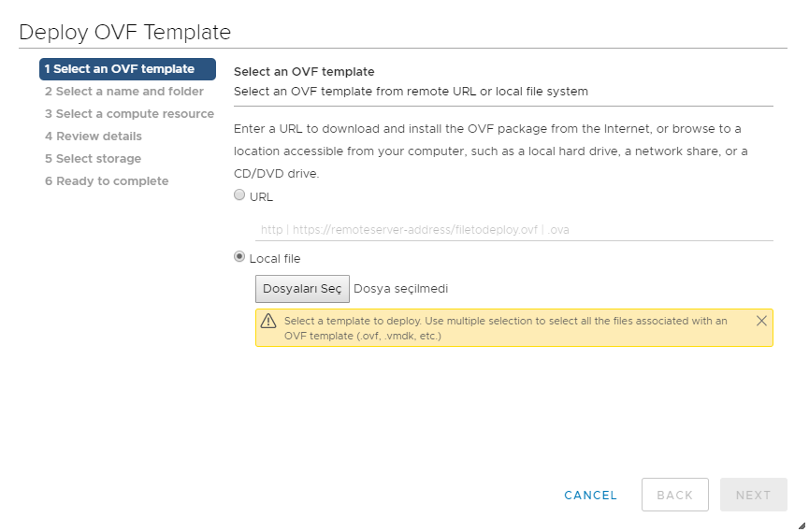
Task: Click the NEXT button
Action: 753,496
